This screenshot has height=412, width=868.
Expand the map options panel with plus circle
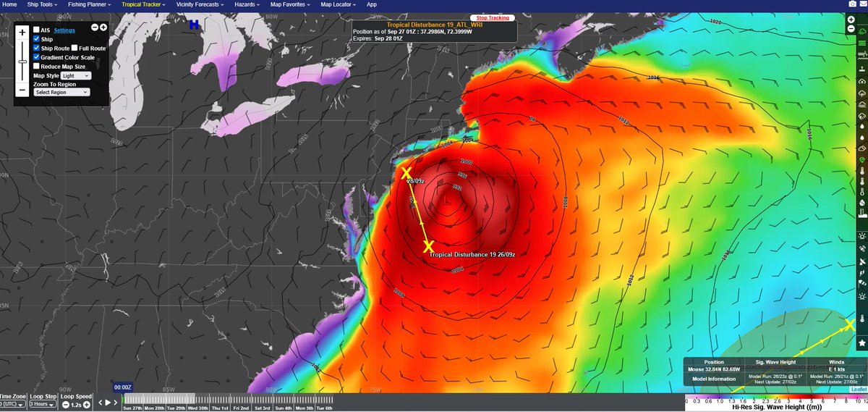point(103,28)
